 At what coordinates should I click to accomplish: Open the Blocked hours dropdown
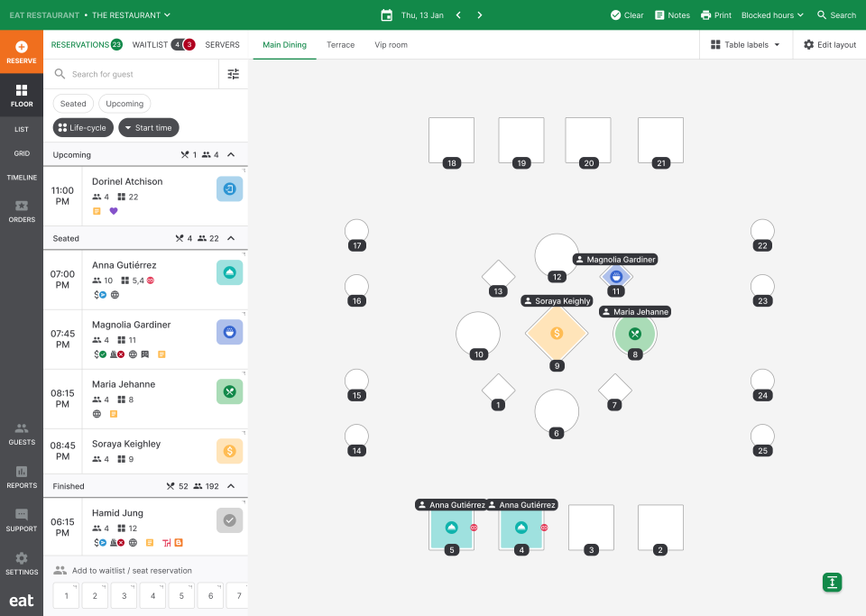click(x=772, y=15)
